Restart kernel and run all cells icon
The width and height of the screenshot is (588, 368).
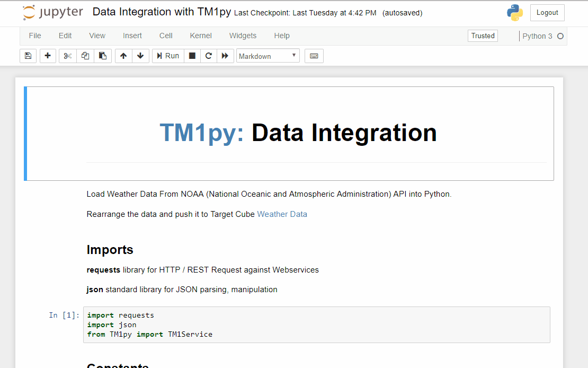(x=225, y=56)
